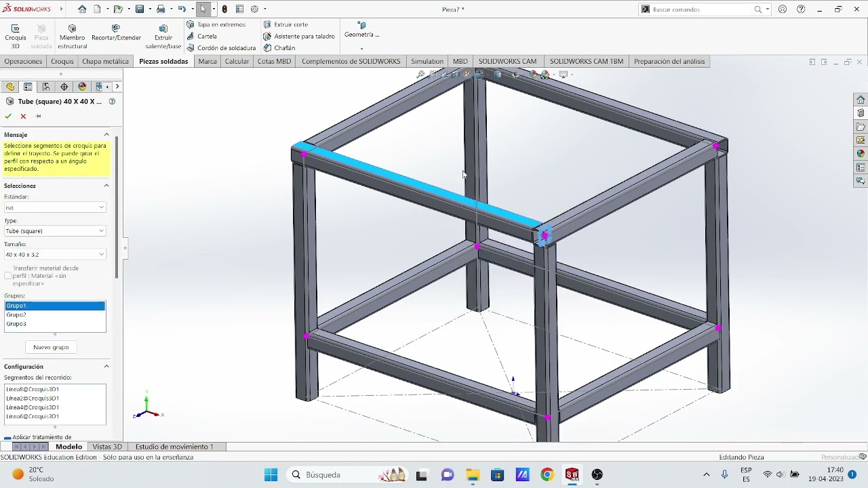Open Estudio de movimiento 1 tab
Screen dimensions: 868x488
pos(174,447)
